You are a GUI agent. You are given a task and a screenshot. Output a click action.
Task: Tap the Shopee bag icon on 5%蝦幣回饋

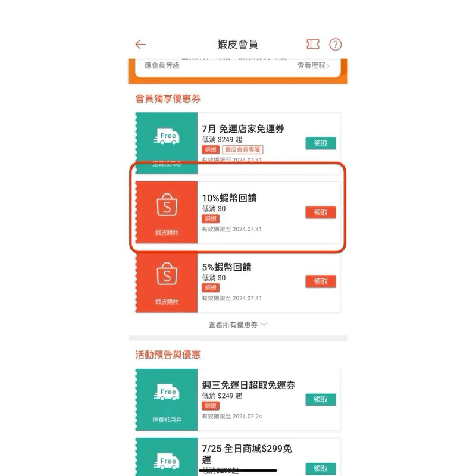tap(167, 274)
